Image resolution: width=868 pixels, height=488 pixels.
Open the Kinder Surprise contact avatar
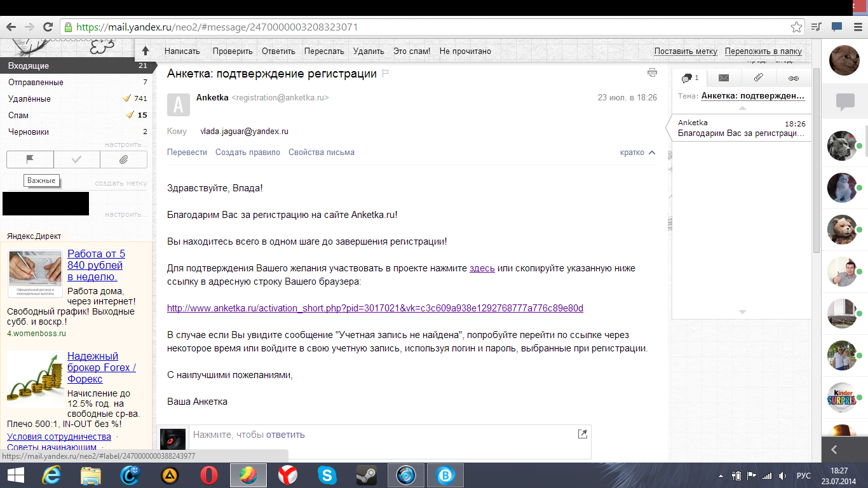tap(842, 397)
